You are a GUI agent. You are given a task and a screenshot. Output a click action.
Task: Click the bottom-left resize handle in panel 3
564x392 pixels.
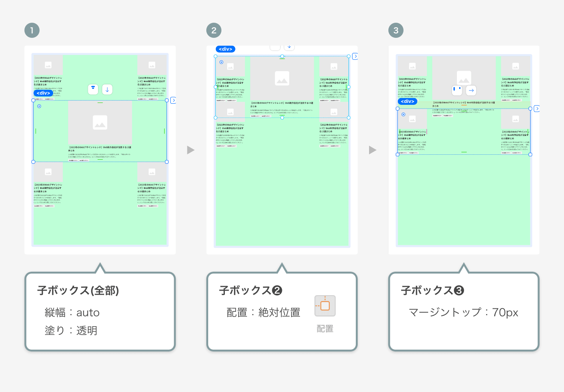(x=397, y=154)
